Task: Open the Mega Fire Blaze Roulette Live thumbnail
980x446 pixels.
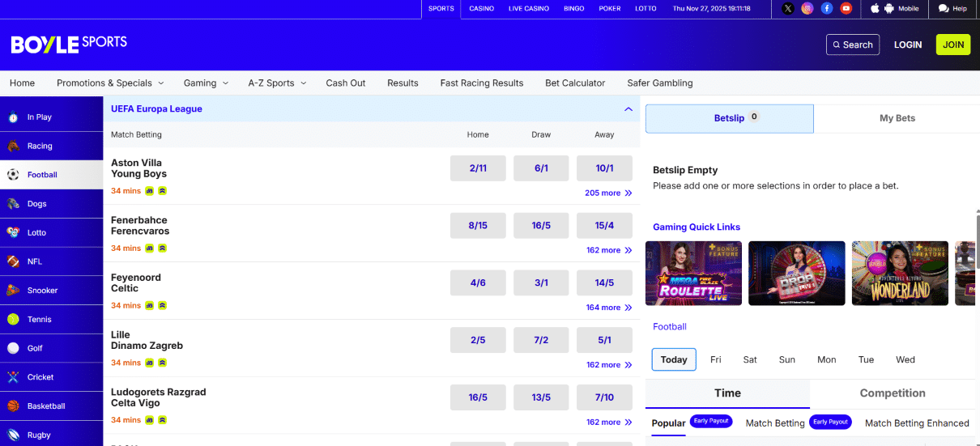Action: pyautogui.click(x=693, y=273)
